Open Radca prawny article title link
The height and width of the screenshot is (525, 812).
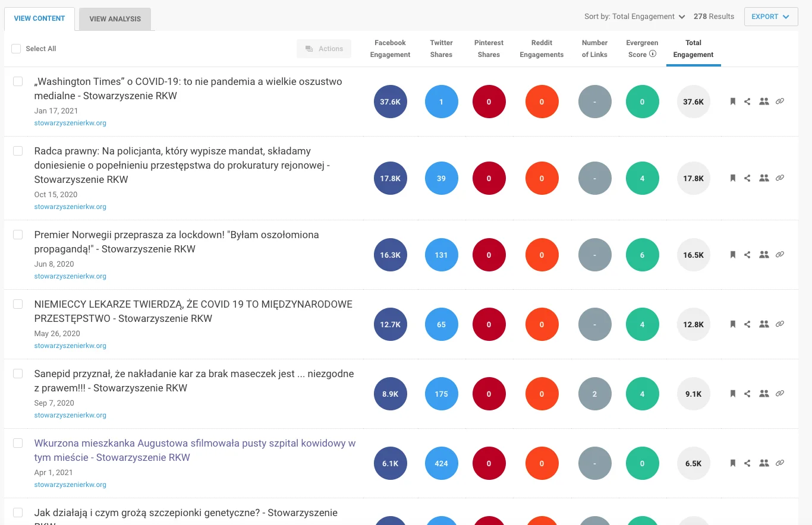click(x=182, y=165)
